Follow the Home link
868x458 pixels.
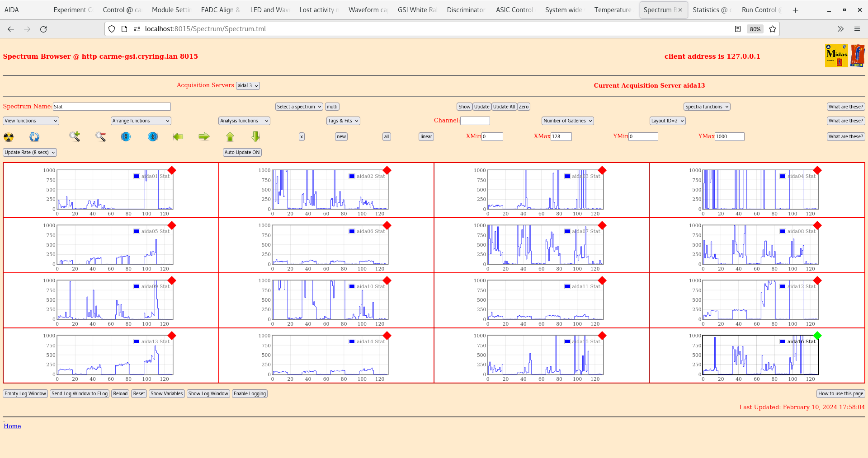[12, 426]
